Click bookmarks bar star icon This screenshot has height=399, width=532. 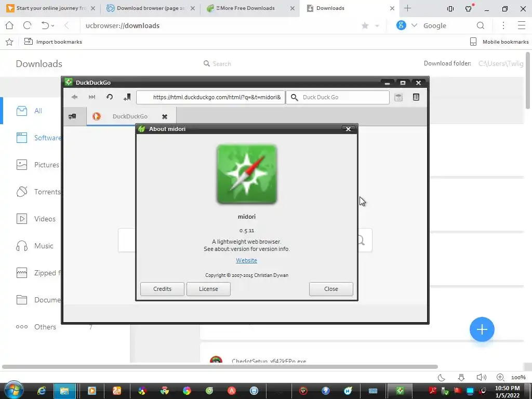[9, 42]
